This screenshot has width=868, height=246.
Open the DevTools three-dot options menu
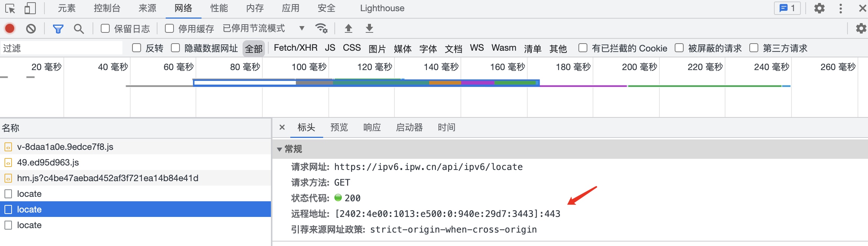tap(841, 7)
